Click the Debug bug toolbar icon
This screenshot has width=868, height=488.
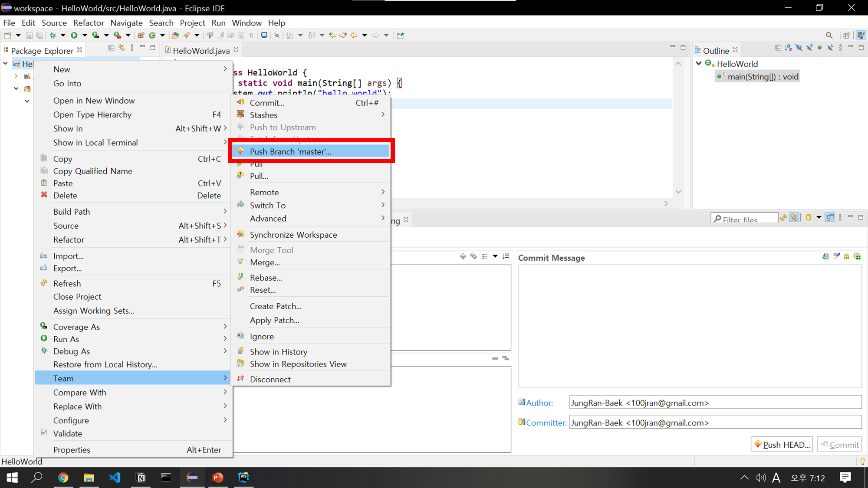[x=53, y=35]
